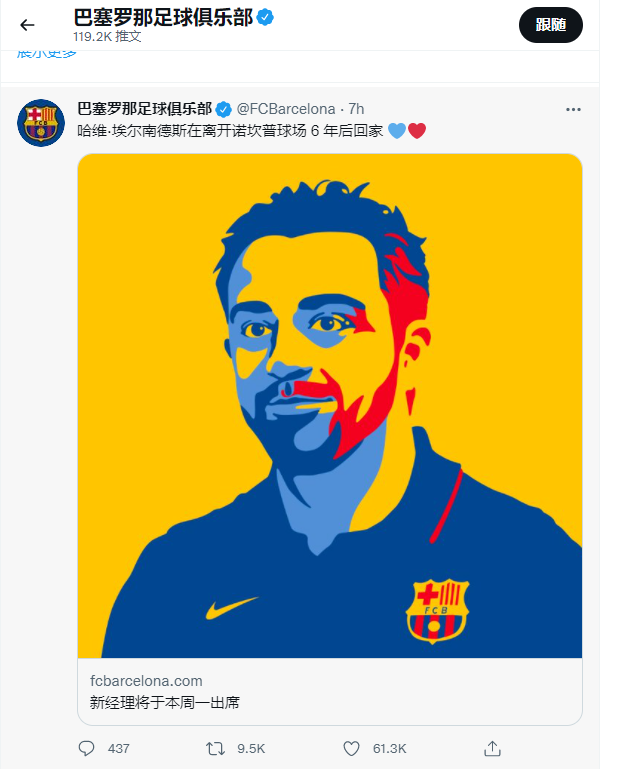The image size is (620, 769).
Task: Click the 7h tweet timestamp
Action: (356, 109)
